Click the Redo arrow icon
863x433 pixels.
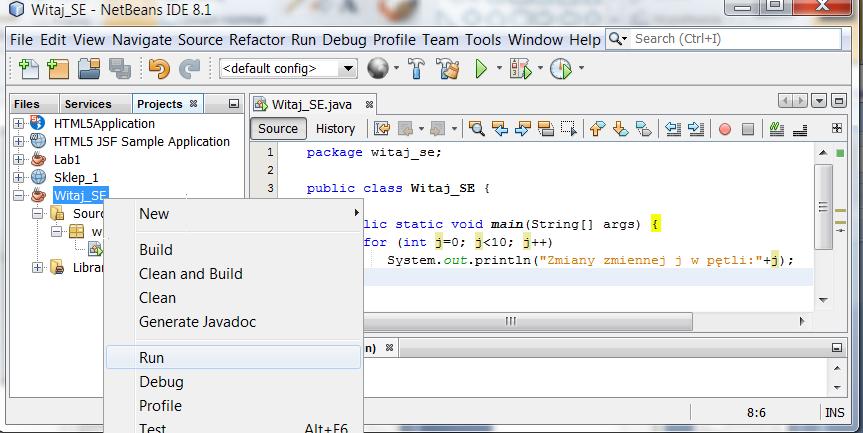point(189,69)
